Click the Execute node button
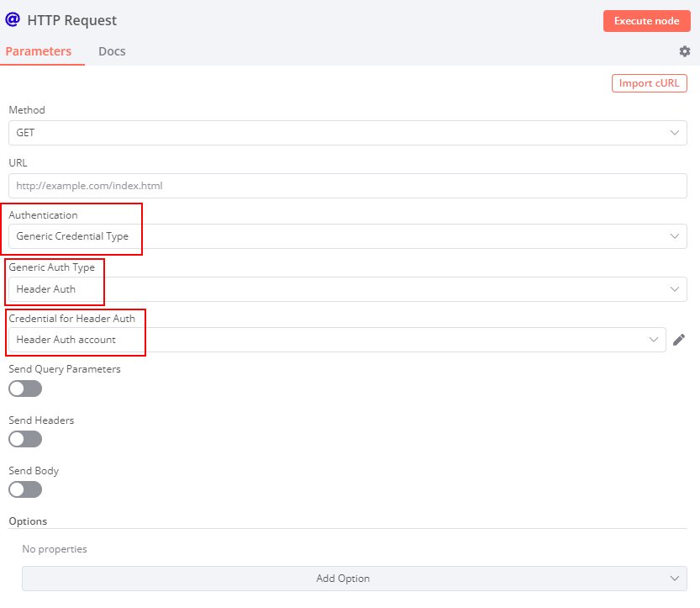The height and width of the screenshot is (608, 700). point(646,20)
